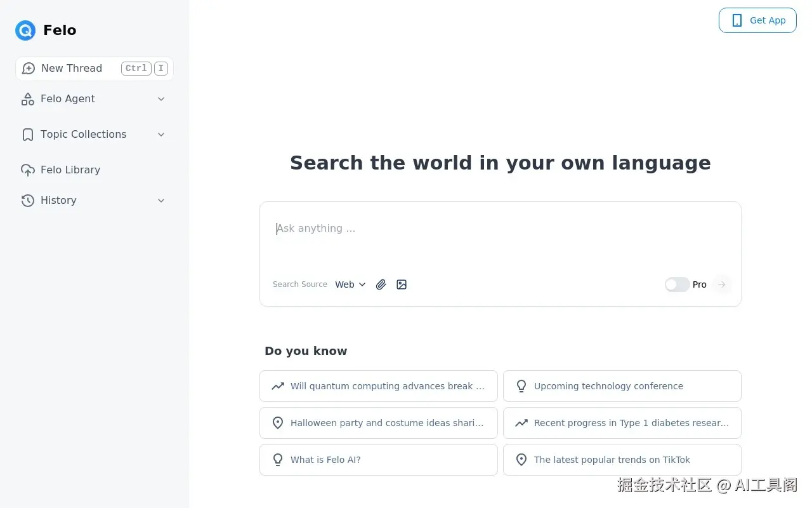The width and height of the screenshot is (812, 508).
Task: Select the quantum computing advances suggestion
Action: point(379,386)
